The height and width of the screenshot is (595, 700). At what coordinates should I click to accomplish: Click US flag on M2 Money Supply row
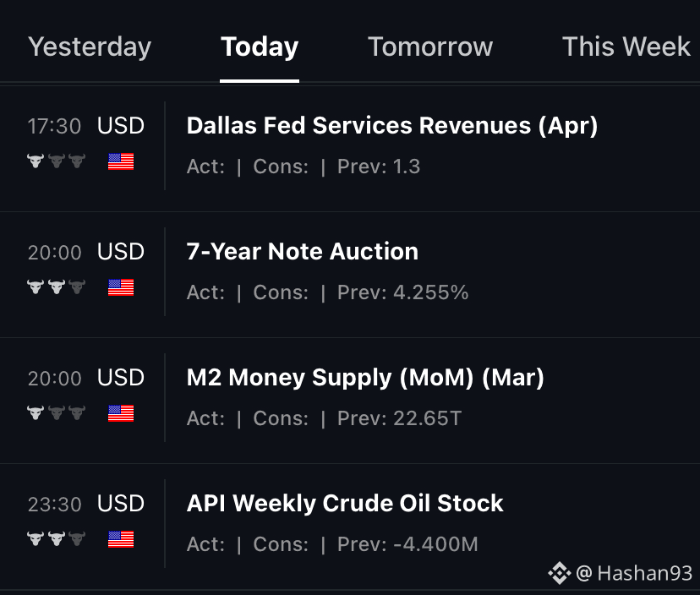point(121,413)
